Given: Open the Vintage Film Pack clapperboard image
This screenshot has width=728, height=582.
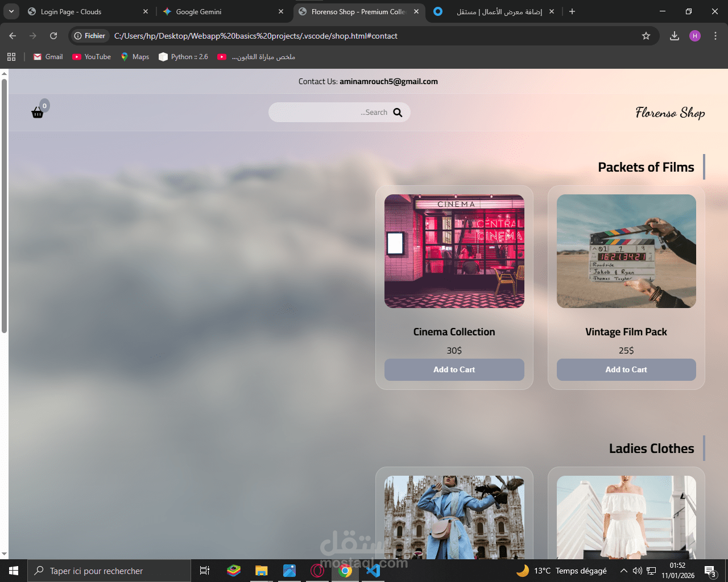Looking at the screenshot, I should pyautogui.click(x=626, y=251).
